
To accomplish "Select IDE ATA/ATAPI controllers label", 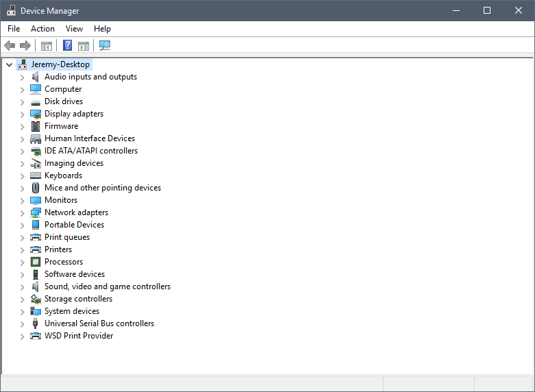I will [91, 151].
